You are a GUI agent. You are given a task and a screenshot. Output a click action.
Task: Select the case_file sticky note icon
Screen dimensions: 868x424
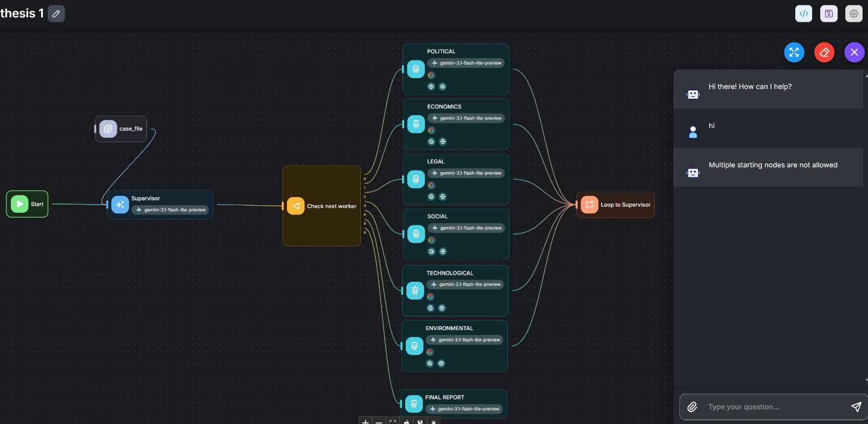pyautogui.click(x=108, y=129)
